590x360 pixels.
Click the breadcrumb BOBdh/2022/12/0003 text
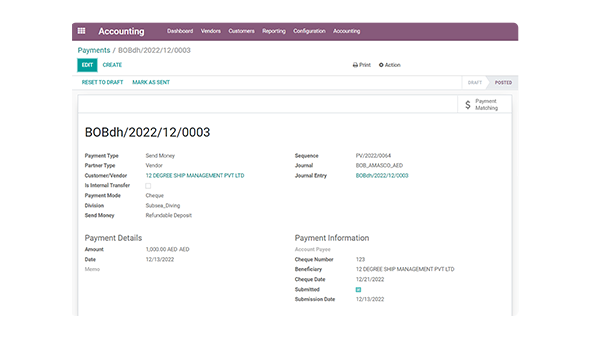click(x=154, y=50)
